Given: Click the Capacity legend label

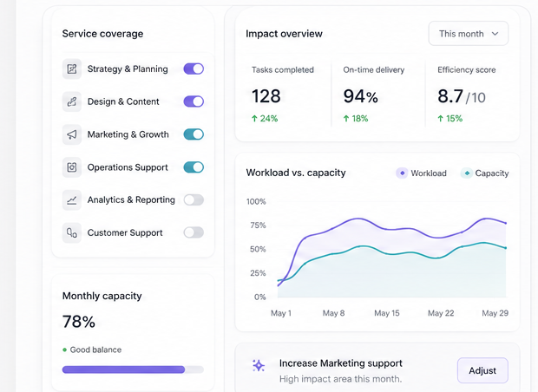Looking at the screenshot, I should pyautogui.click(x=492, y=173).
